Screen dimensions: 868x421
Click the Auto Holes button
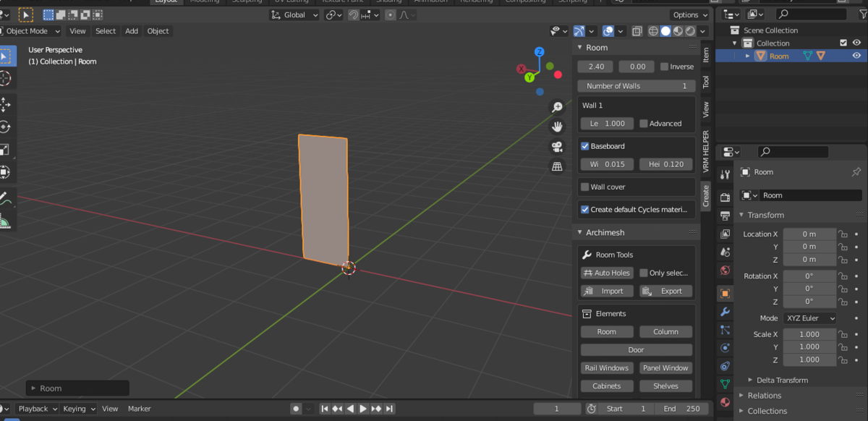tap(607, 273)
